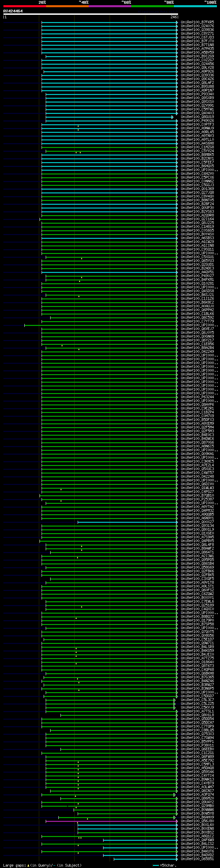Click the green ~80% identity legend segment
Image resolution: width=220 pixels, height=868 pixels.
coord(152,6)
